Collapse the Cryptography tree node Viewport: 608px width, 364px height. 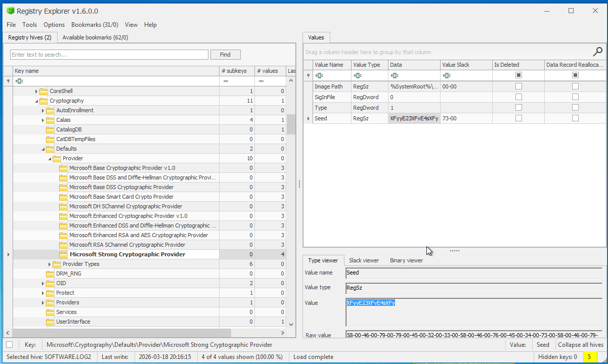click(36, 101)
